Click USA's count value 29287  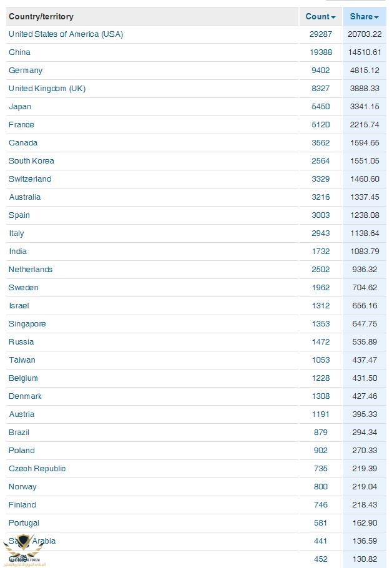pyautogui.click(x=321, y=34)
